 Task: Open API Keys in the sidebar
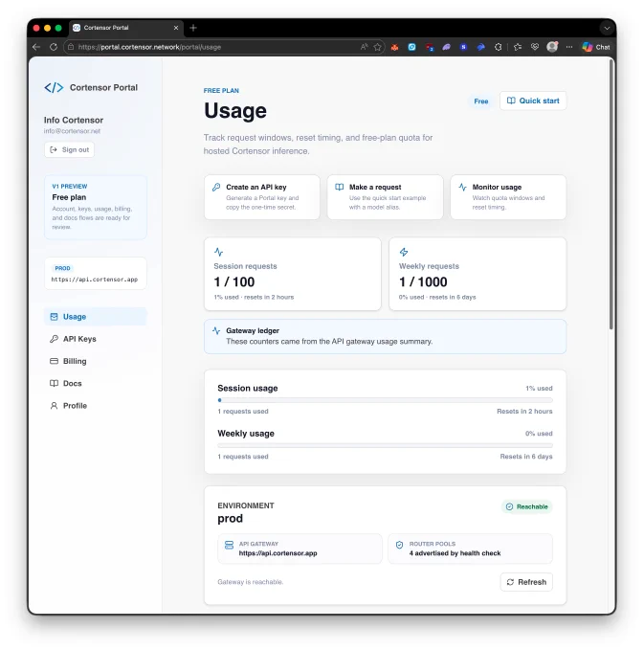[96, 339]
